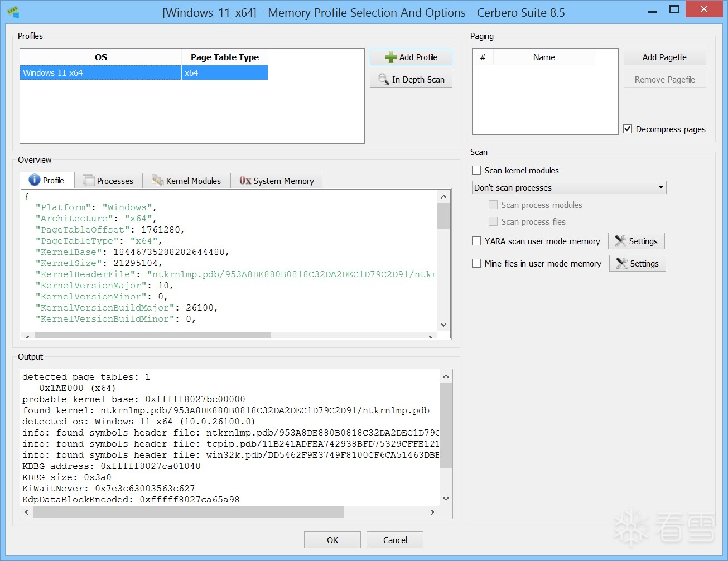Click the Cerbero Suite app icon in title bar
728x561 pixels.
[12, 12]
